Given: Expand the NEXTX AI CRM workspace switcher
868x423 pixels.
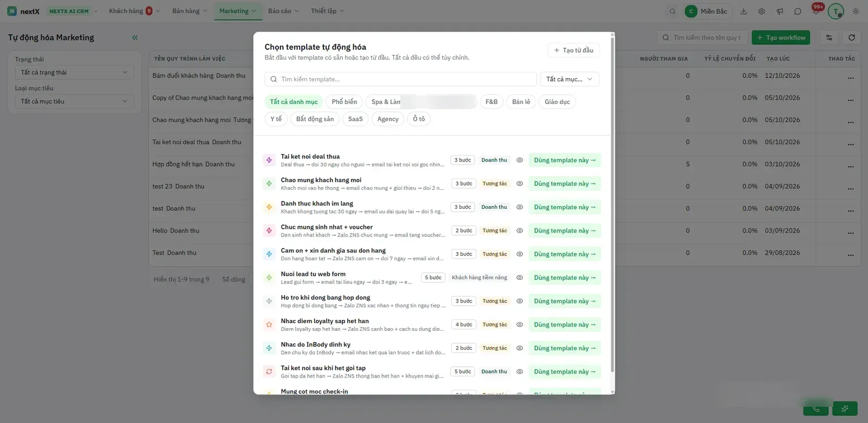Looking at the screenshot, I should [73, 11].
